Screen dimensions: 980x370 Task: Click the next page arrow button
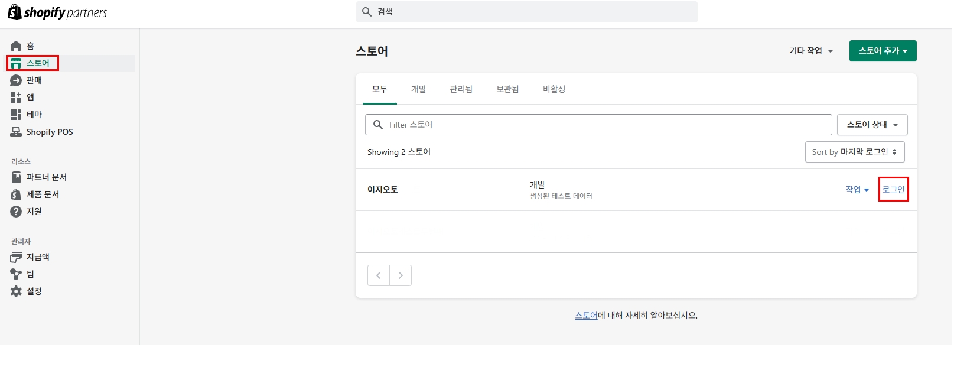401,275
